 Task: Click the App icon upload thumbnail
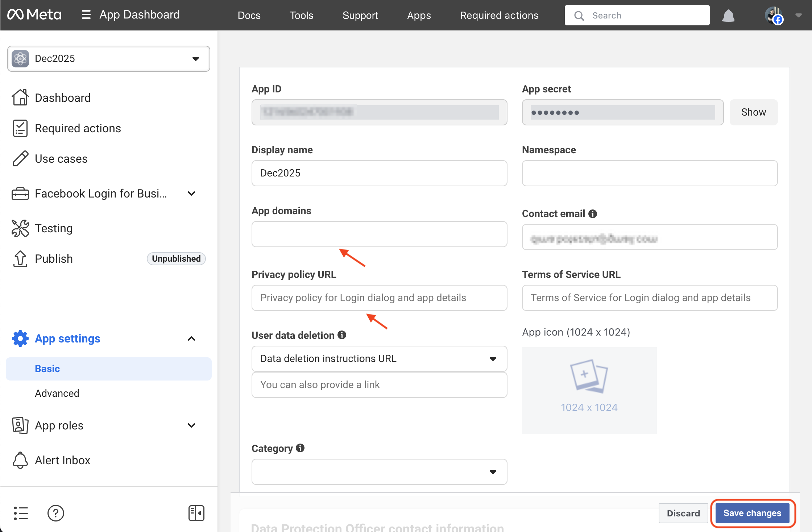pos(589,390)
